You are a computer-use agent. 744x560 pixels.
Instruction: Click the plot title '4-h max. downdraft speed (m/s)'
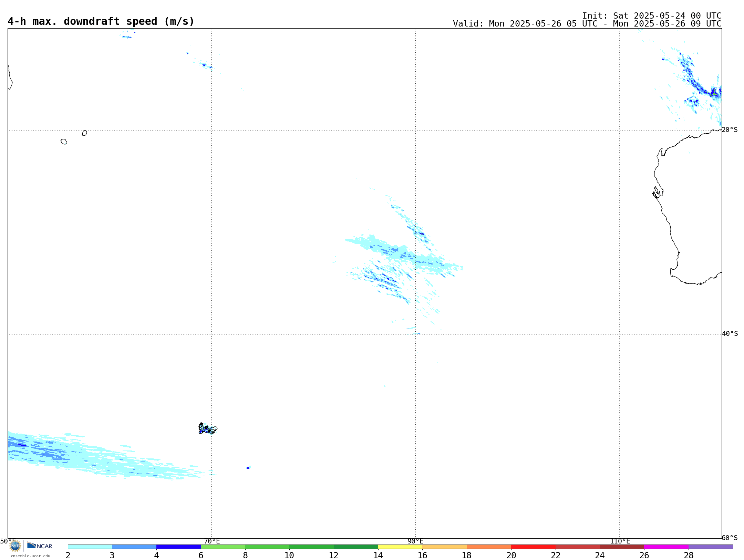(x=101, y=21)
